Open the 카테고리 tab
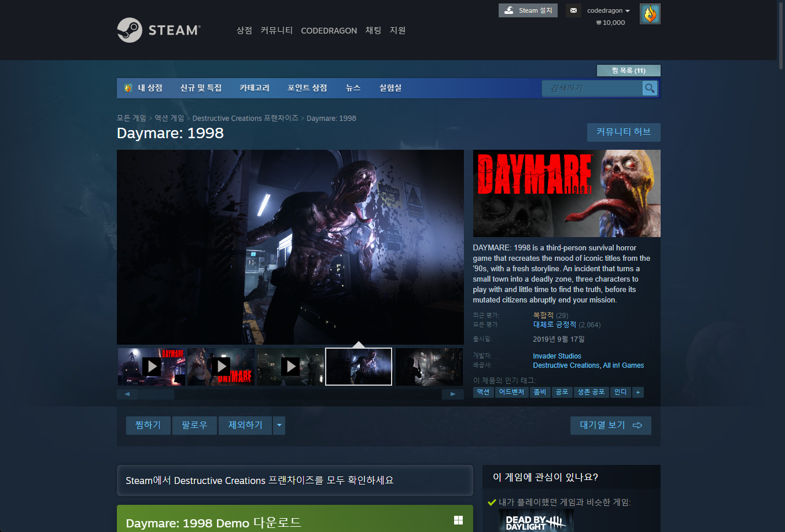The height and width of the screenshot is (532, 785). pyautogui.click(x=255, y=88)
